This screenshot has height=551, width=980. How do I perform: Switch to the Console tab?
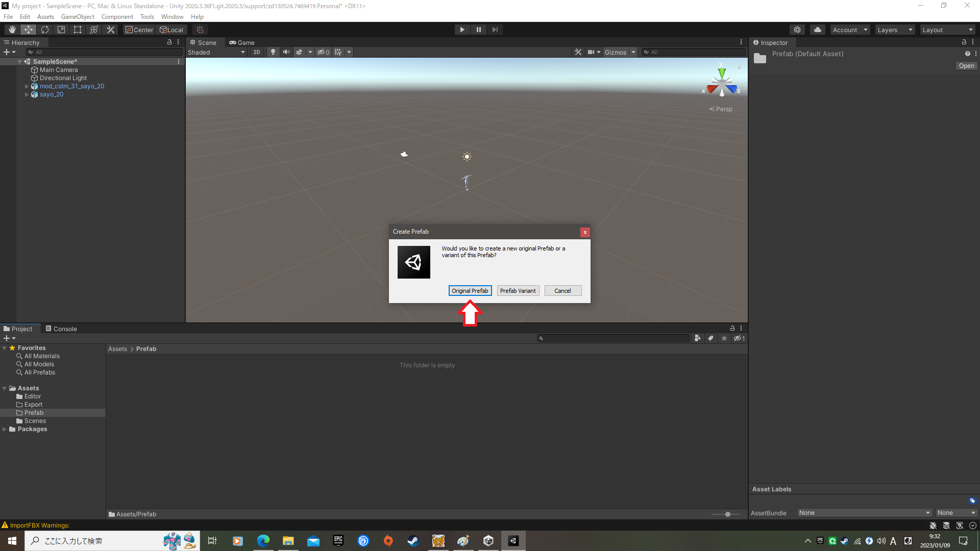coord(61,329)
